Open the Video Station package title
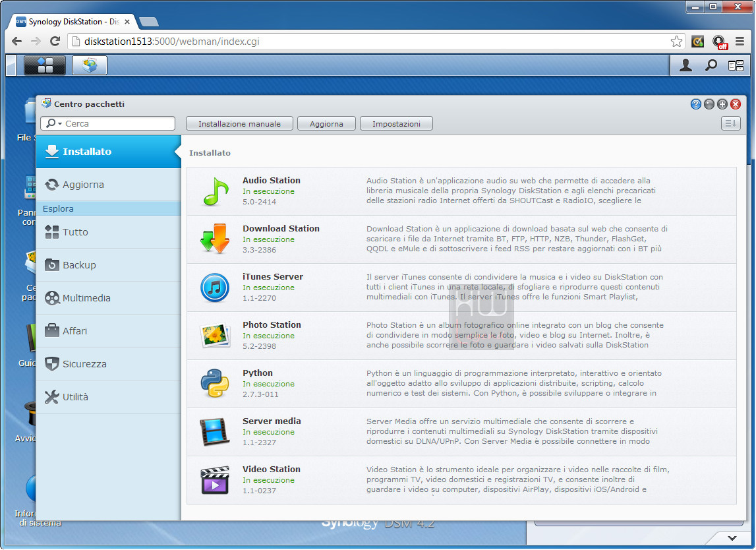The image size is (756, 550). pyautogui.click(x=272, y=470)
